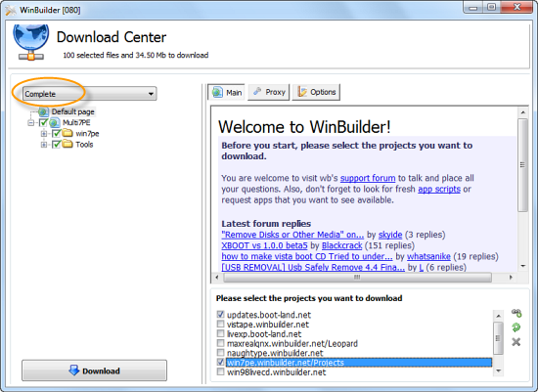This screenshot has width=538, height=392.
Task: Click the Default page globe icon
Action: [x=43, y=111]
